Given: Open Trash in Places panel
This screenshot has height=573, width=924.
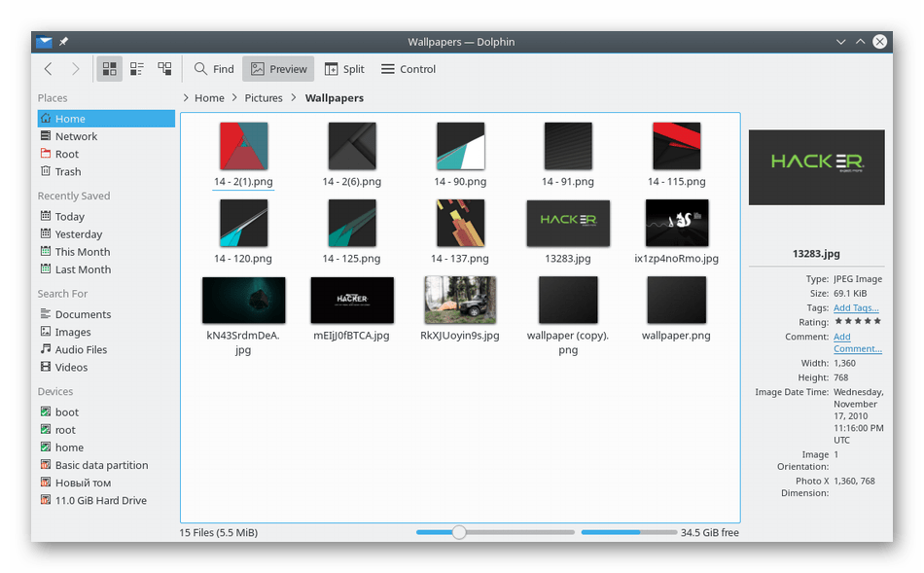Looking at the screenshot, I should tap(106, 171).
